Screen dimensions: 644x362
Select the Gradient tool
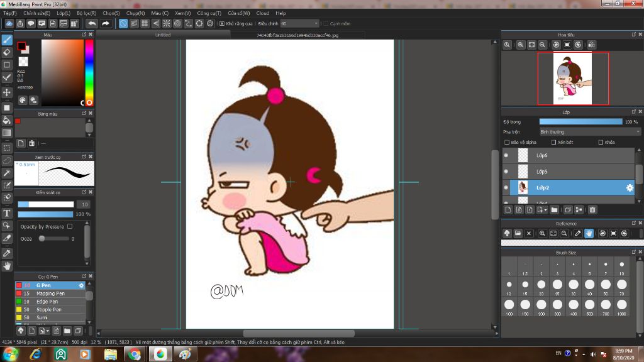pyautogui.click(x=7, y=133)
